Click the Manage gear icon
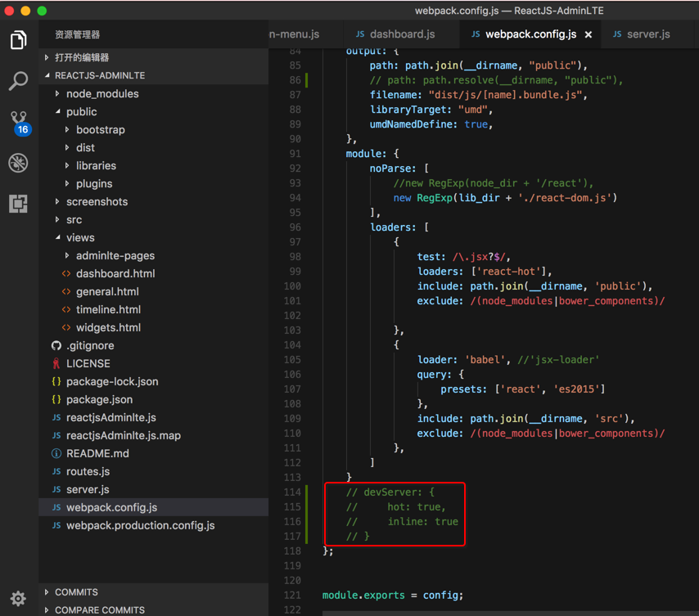The image size is (699, 616). (x=18, y=598)
